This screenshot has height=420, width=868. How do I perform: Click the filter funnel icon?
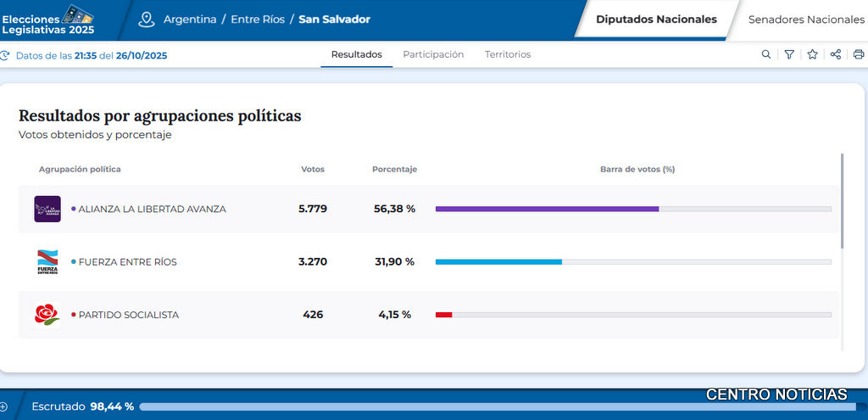click(789, 54)
